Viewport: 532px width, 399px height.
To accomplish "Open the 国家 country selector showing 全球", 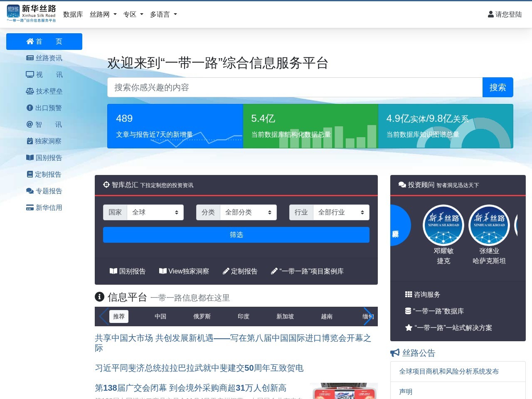I will pyautogui.click(x=155, y=212).
